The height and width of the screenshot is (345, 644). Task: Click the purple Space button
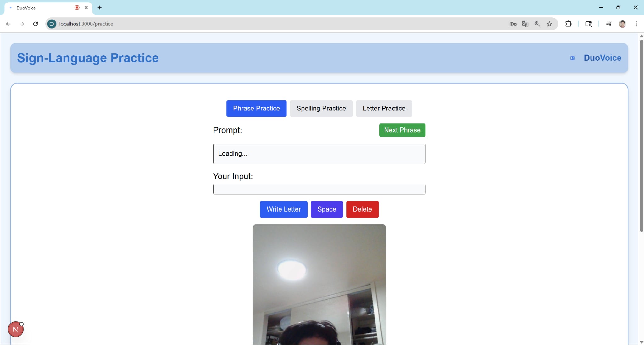tap(326, 209)
